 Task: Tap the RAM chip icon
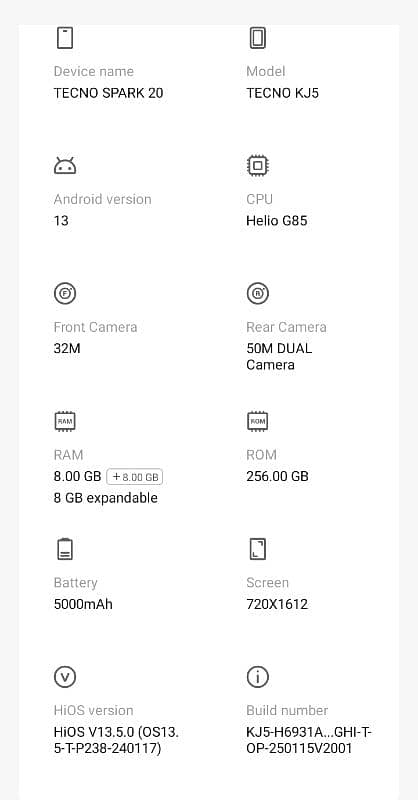click(x=65, y=421)
